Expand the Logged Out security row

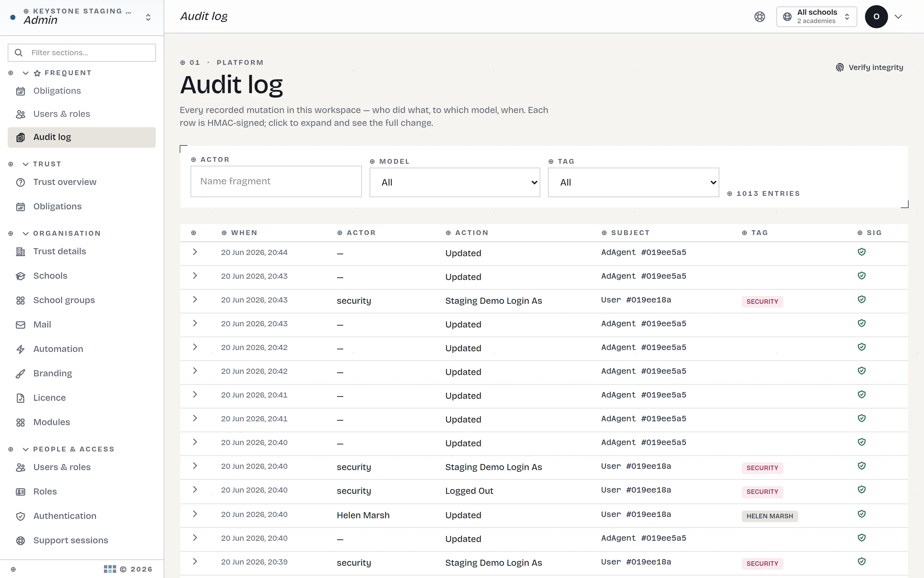click(195, 489)
